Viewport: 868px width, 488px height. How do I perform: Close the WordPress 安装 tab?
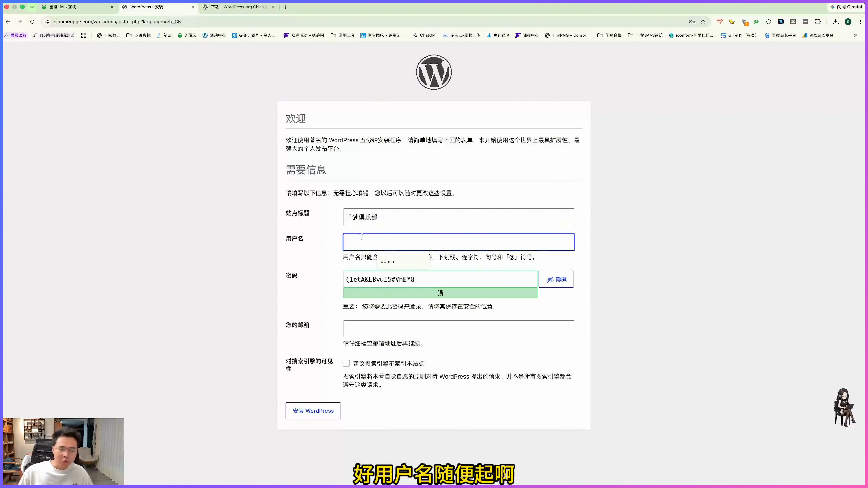[193, 7]
